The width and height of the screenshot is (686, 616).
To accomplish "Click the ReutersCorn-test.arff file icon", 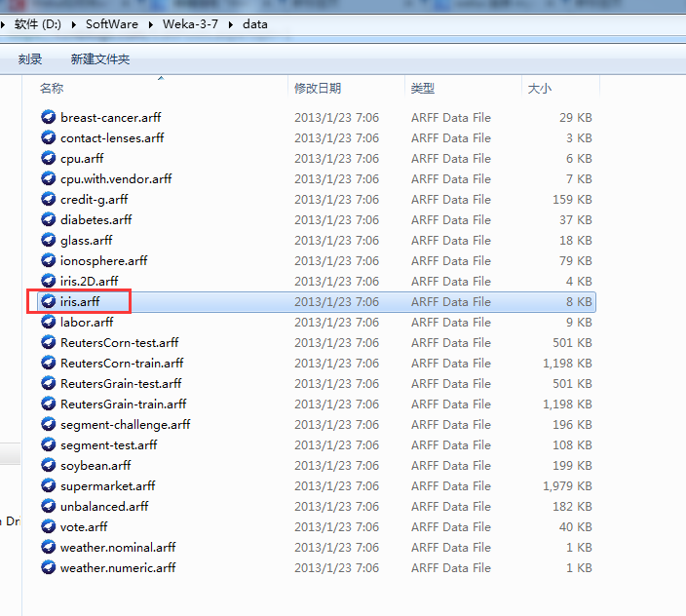I will pos(48,342).
